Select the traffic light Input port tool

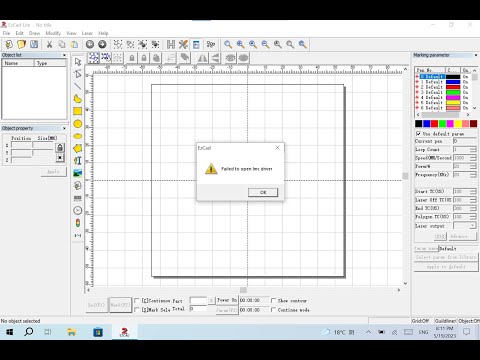click(x=78, y=223)
